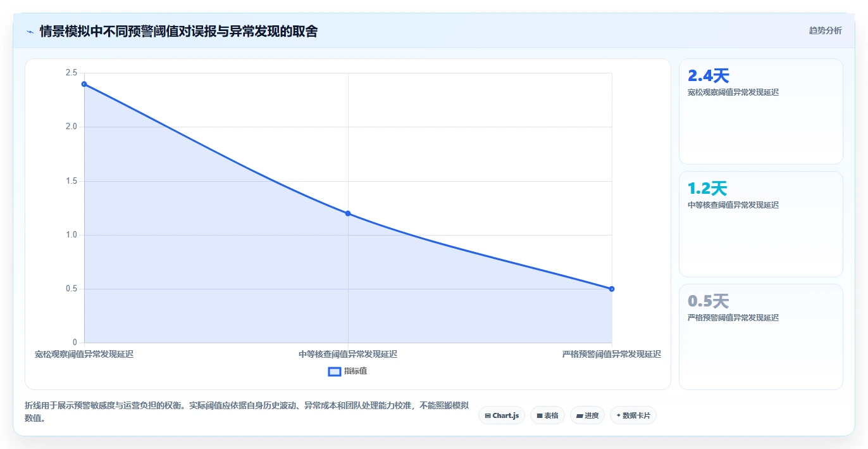868x449 pixels.
Task: Open the 1.2天 summary card
Action: point(760,224)
